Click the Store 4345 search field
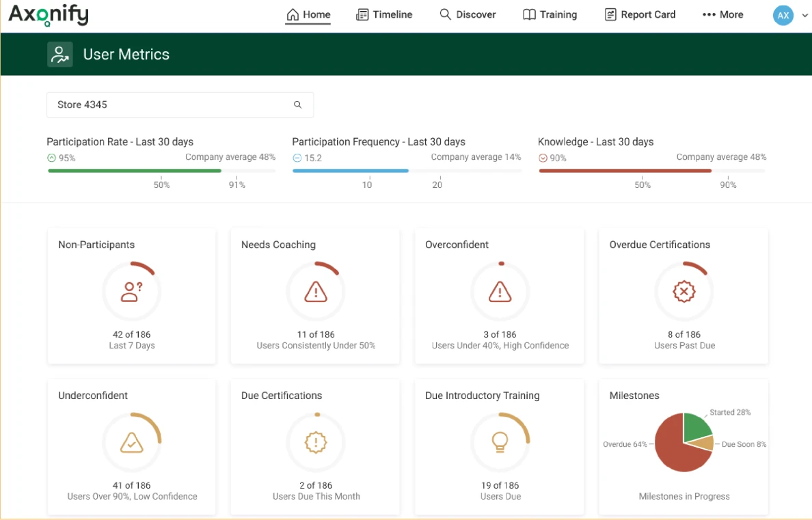The image size is (812, 520). tap(180, 105)
